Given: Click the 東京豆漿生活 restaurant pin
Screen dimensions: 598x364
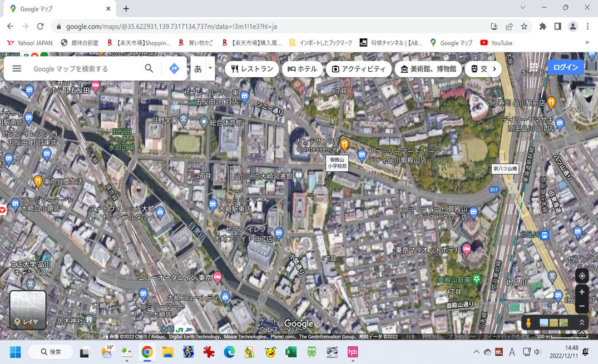Looking at the screenshot, I should coord(37,181).
